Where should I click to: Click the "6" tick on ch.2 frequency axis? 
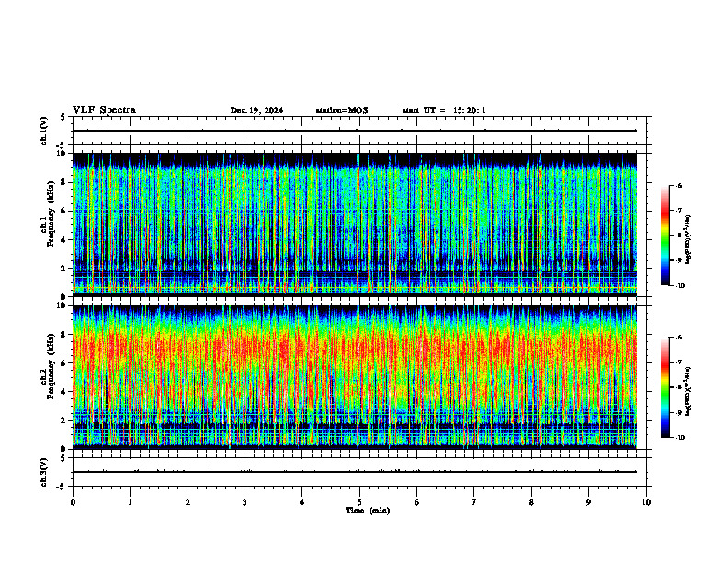coord(64,363)
